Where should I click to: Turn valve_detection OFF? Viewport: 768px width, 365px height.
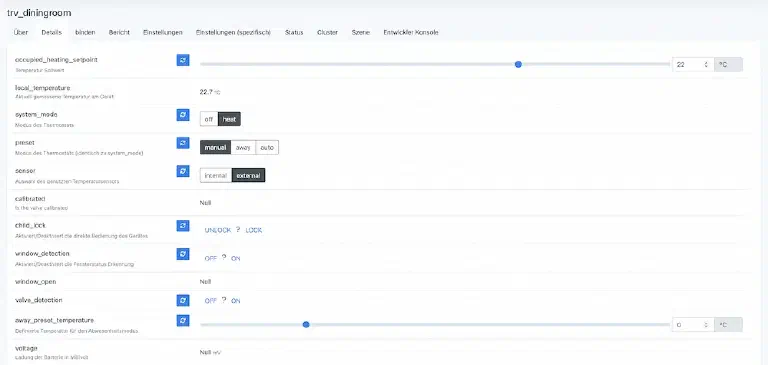(211, 301)
